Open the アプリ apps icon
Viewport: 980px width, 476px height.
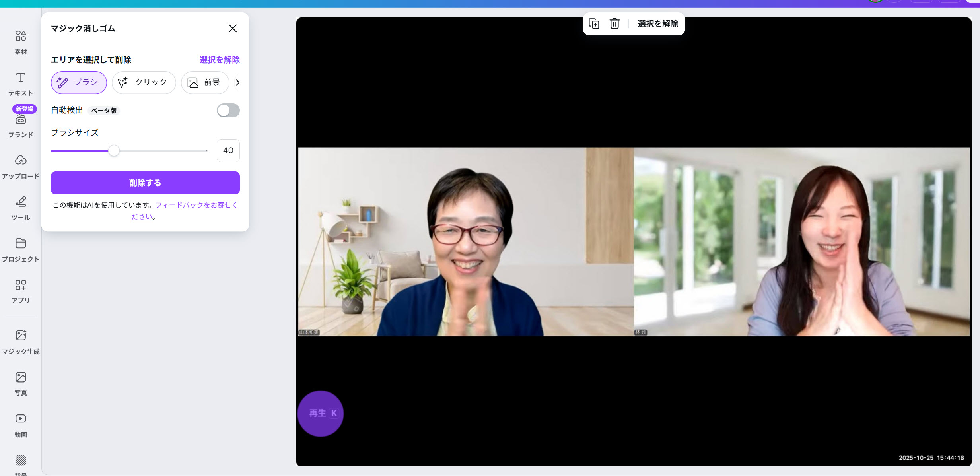(x=21, y=285)
